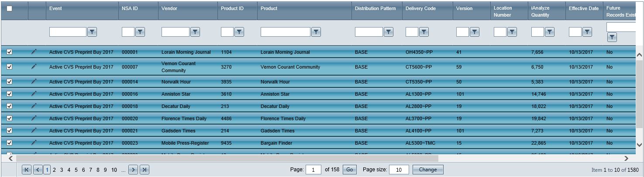Edit the Florence Times Daily row via the pencil icon
Viewport: 644px width, 177px height.
pyautogui.click(x=34, y=118)
